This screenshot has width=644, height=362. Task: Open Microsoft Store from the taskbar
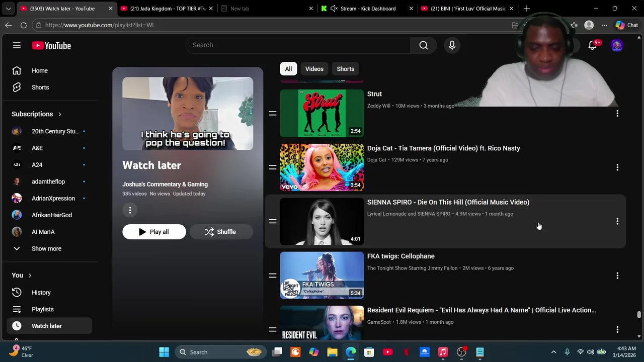369,352
